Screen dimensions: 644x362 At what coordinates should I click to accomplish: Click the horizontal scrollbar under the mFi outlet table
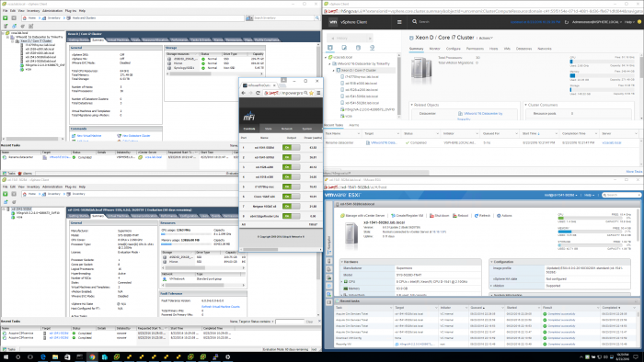click(x=260, y=249)
